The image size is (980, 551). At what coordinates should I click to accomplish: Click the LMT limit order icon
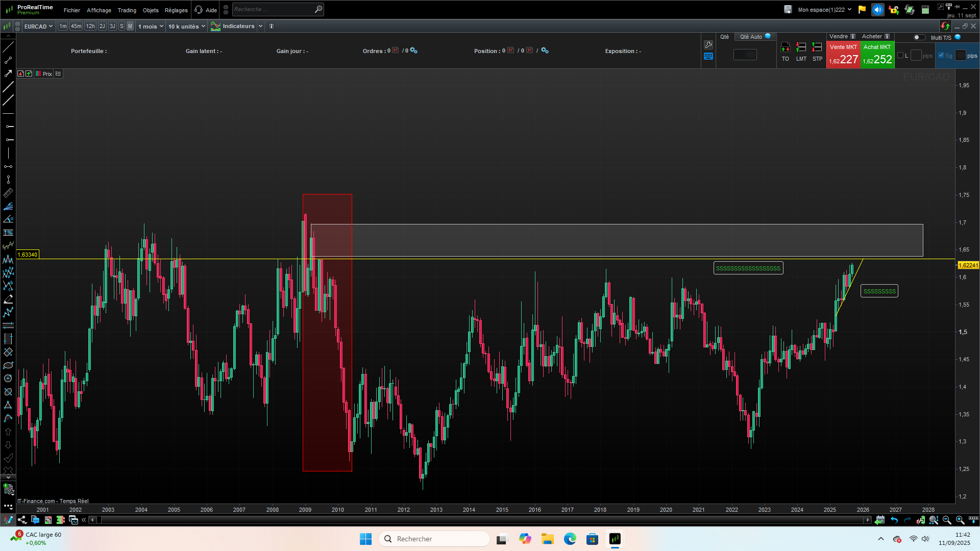801,47
